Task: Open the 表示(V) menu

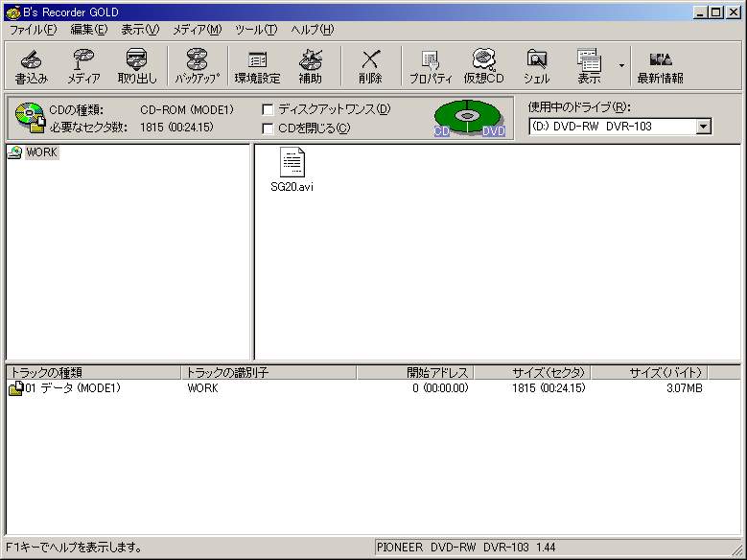Action: [x=140, y=30]
